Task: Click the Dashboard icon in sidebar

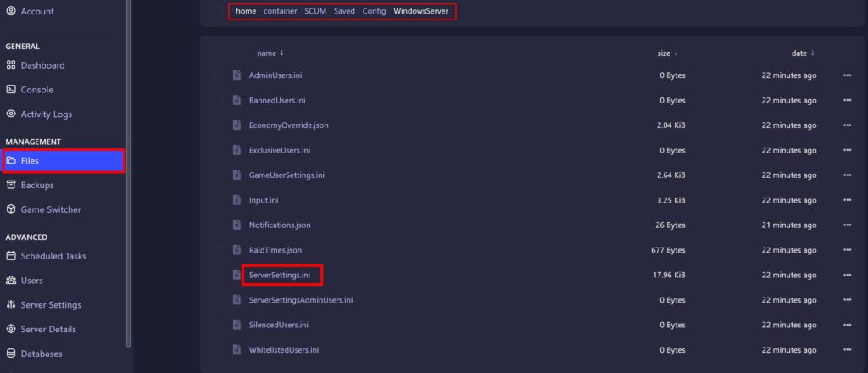Action: pyautogui.click(x=11, y=65)
